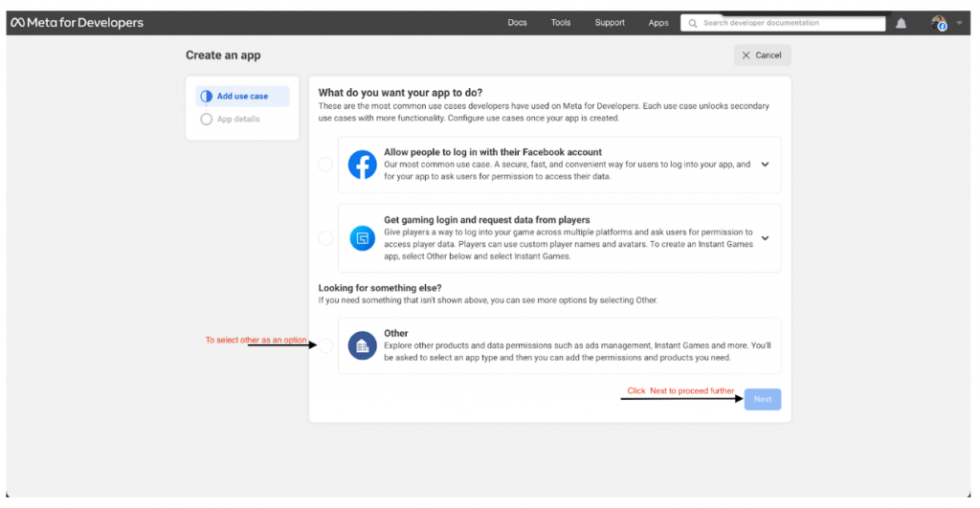Select the Facebook login use case radio
980x508 pixels.
[325, 165]
